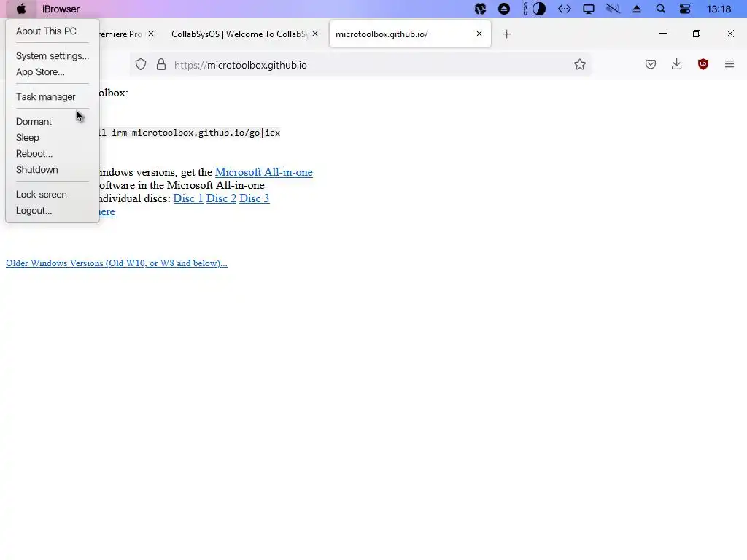Screen dimensions: 747x560
Task: Open the downloads arrow icon
Action: [x=676, y=64]
